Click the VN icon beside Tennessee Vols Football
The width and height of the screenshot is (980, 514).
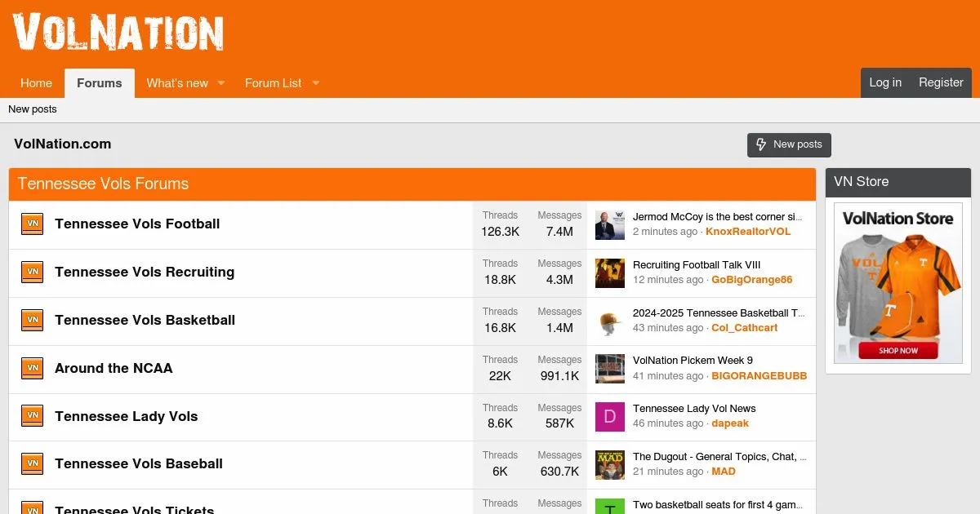pyautogui.click(x=32, y=224)
